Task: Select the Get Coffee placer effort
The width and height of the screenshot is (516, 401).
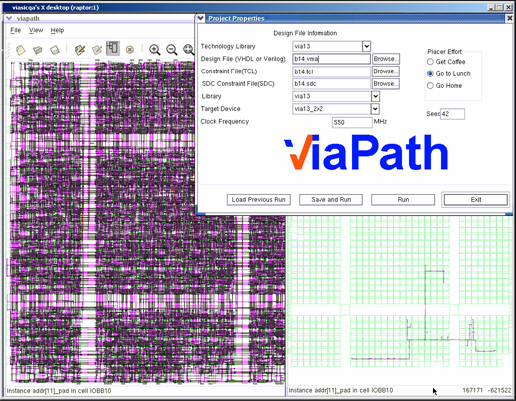Action: point(430,62)
